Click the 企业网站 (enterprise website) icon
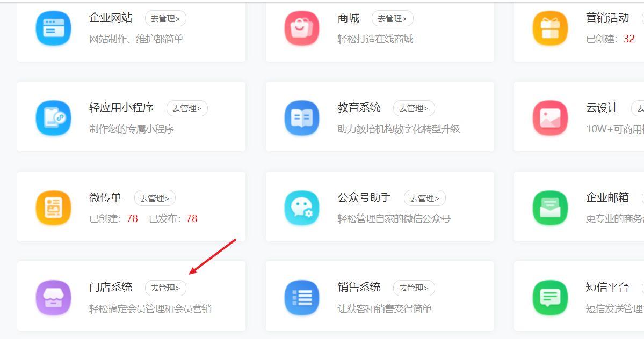 coord(53,27)
